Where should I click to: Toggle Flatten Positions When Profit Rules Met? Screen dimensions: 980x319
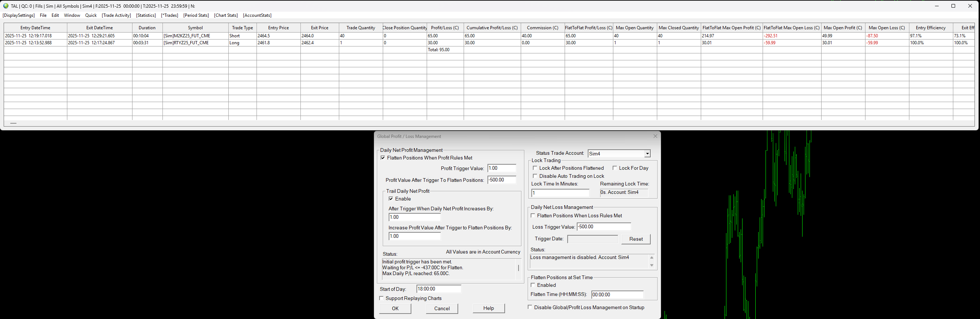(x=383, y=158)
